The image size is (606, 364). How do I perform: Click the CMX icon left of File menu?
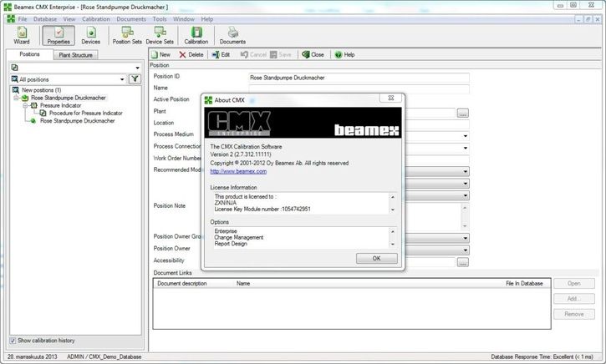(x=11, y=19)
